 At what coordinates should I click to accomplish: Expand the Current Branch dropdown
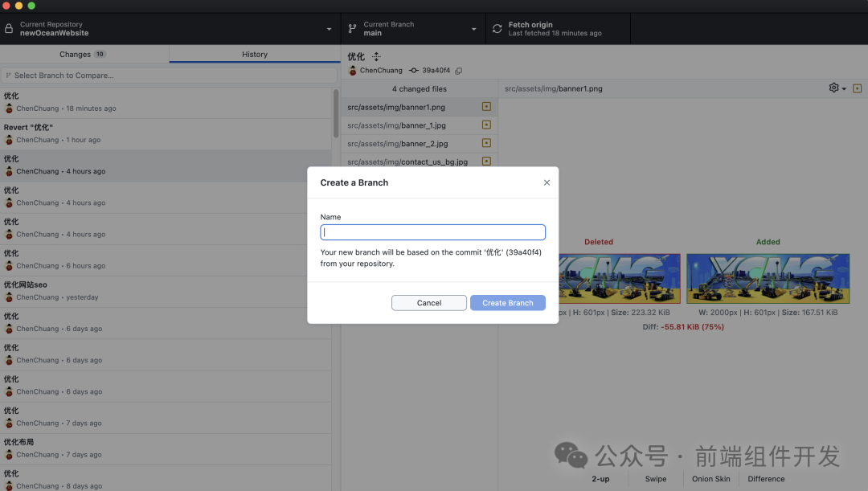click(x=474, y=30)
